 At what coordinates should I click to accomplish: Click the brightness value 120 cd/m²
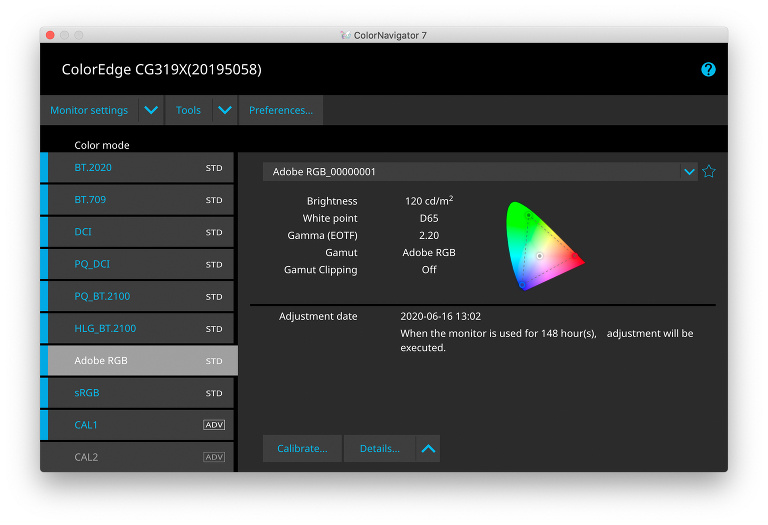[x=429, y=201]
